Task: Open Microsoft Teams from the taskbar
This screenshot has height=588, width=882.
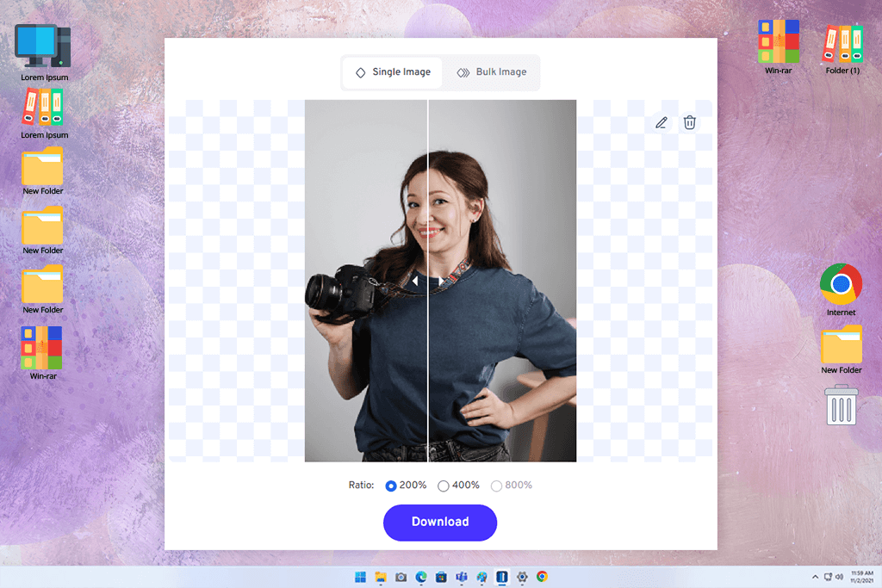Action: [462, 577]
